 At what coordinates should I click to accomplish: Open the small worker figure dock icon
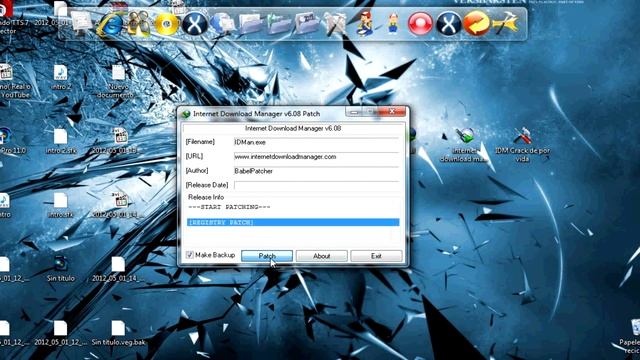click(x=393, y=24)
